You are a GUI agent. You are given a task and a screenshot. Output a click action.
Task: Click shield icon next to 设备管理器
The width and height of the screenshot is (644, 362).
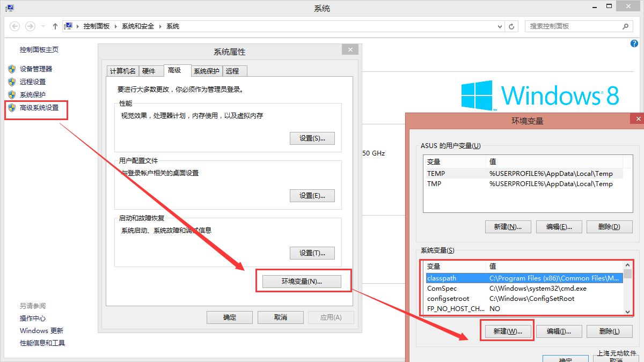click(x=12, y=69)
